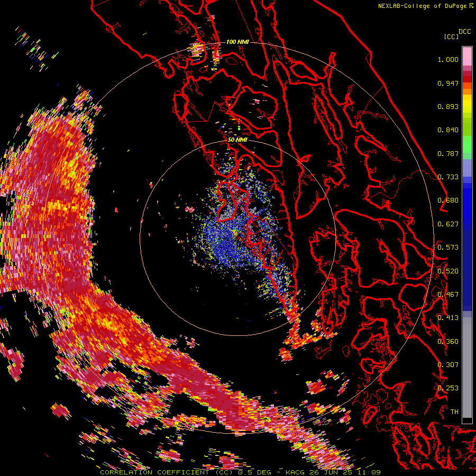Click the TH threshold label
This screenshot has width=476, height=476.
(x=454, y=412)
